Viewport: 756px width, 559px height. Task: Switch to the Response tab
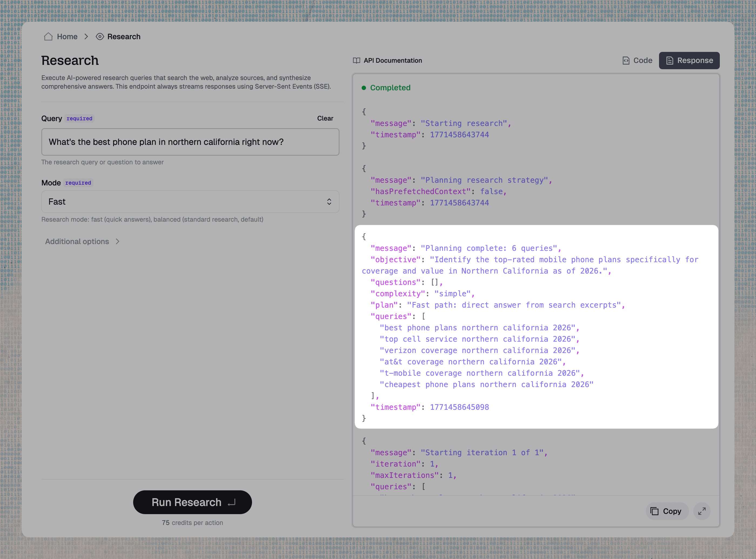click(x=689, y=61)
